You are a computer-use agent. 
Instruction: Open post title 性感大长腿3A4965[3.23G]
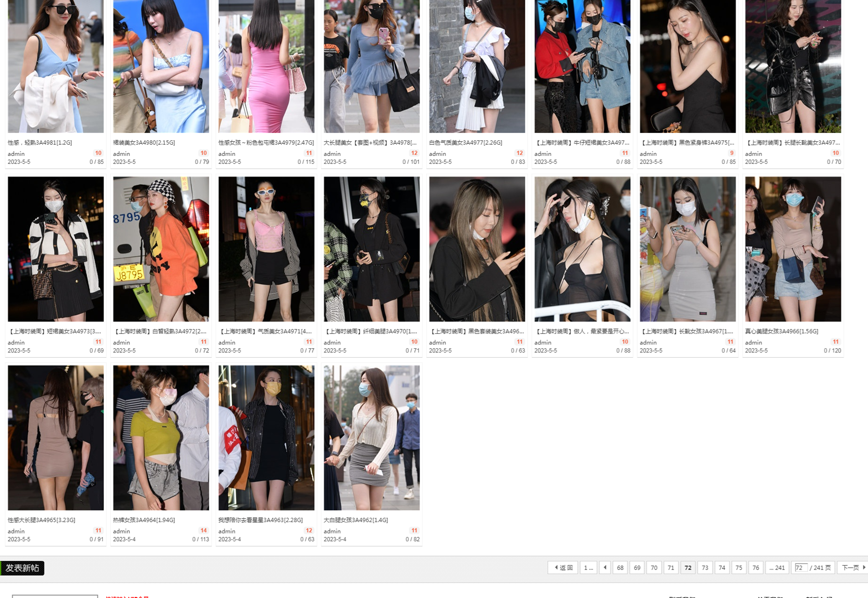41,520
